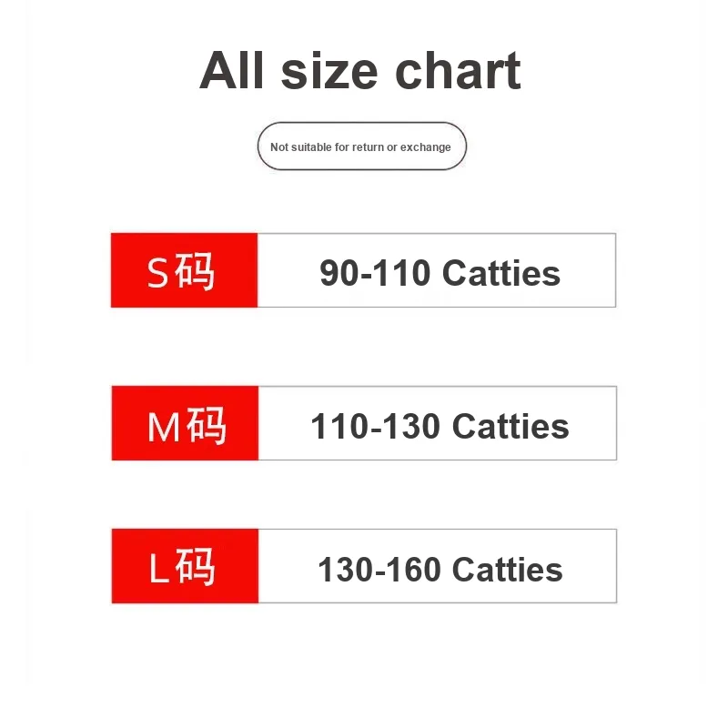This screenshot has width=728, height=728.
Task: Click the number range 110-130
Action: click(375, 426)
